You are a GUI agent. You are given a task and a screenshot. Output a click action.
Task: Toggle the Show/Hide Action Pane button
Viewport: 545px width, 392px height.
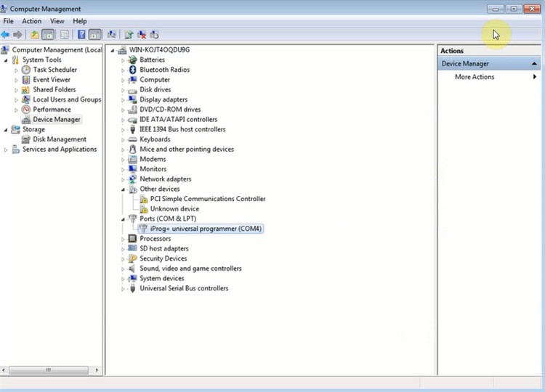[x=94, y=34]
